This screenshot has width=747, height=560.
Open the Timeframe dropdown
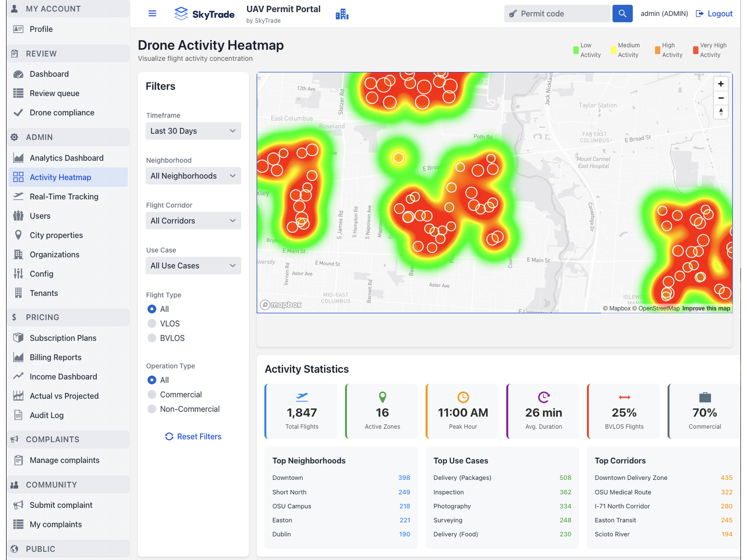193,131
